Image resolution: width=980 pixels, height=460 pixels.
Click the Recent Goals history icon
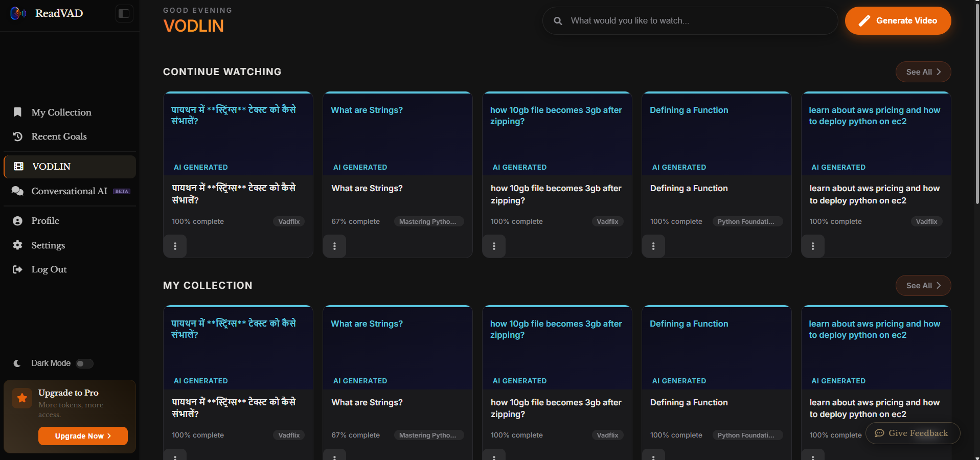click(17, 136)
